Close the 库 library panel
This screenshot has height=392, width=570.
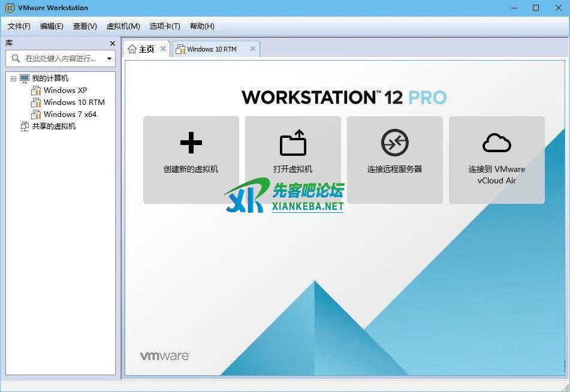pyautogui.click(x=112, y=43)
